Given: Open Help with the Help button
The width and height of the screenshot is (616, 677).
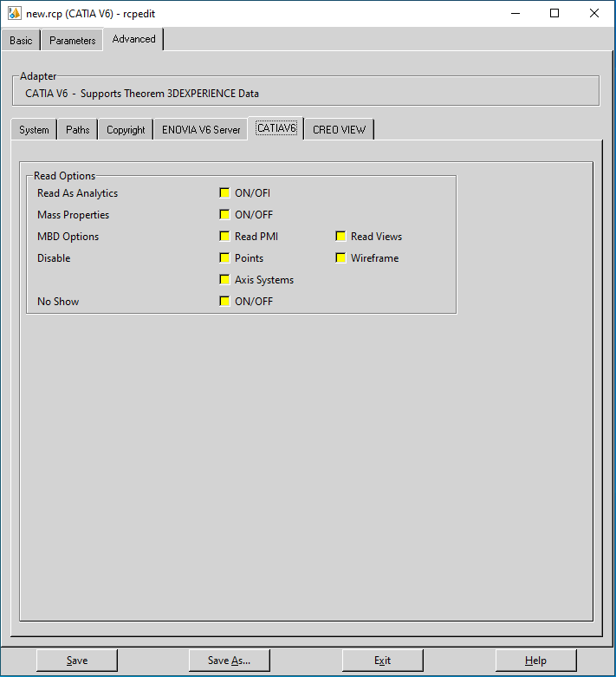Looking at the screenshot, I should point(535,661).
